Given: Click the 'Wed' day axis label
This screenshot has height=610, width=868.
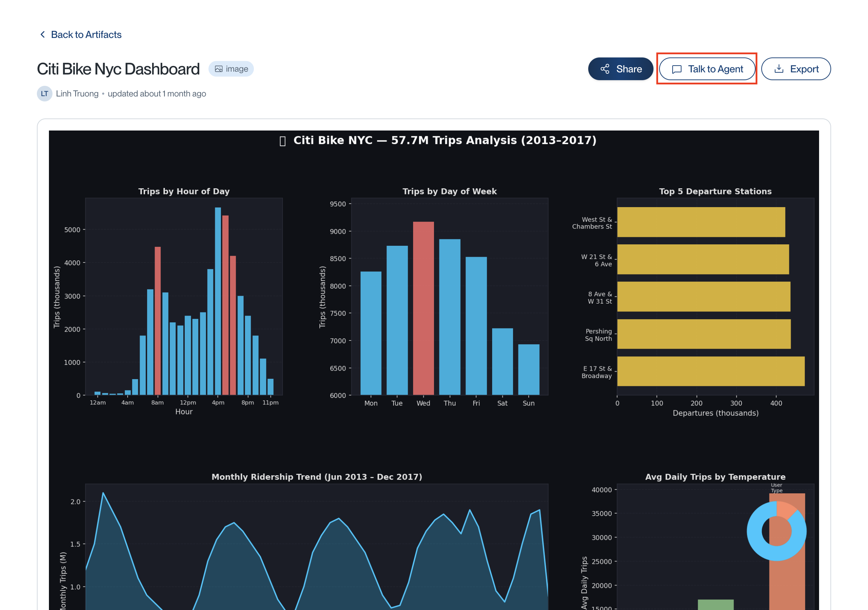Looking at the screenshot, I should coord(423,404).
